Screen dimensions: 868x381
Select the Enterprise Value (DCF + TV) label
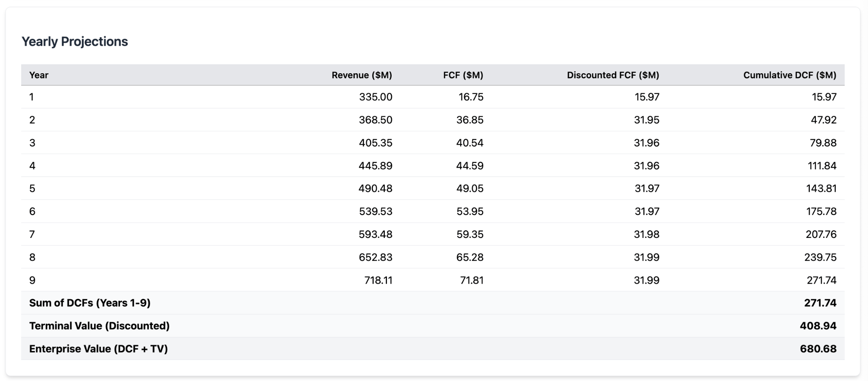coord(98,348)
